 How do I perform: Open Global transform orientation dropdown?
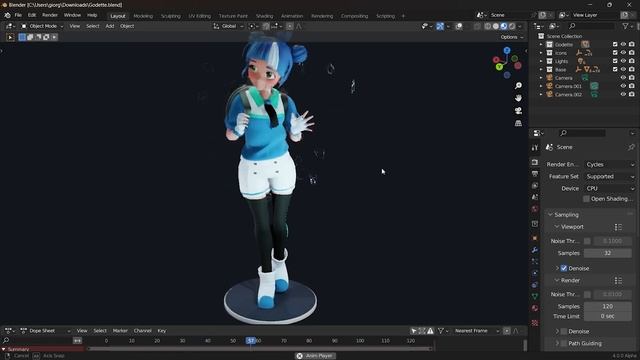(228, 26)
